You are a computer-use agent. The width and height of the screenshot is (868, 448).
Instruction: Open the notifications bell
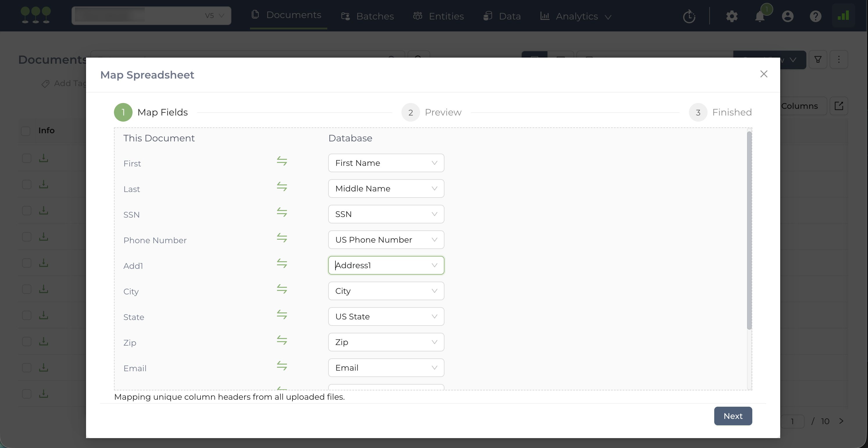coord(760,16)
